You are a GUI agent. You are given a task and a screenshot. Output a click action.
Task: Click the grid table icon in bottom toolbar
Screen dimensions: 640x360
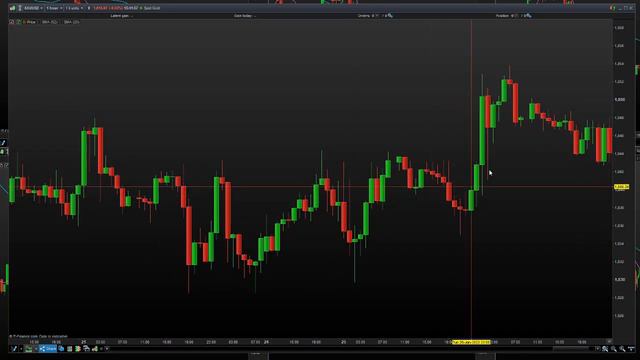(69, 349)
